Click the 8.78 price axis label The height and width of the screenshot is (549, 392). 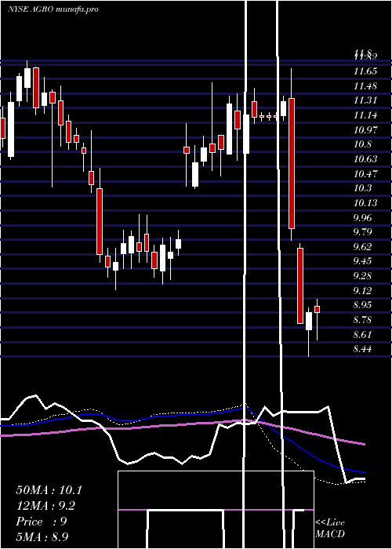[362, 320]
